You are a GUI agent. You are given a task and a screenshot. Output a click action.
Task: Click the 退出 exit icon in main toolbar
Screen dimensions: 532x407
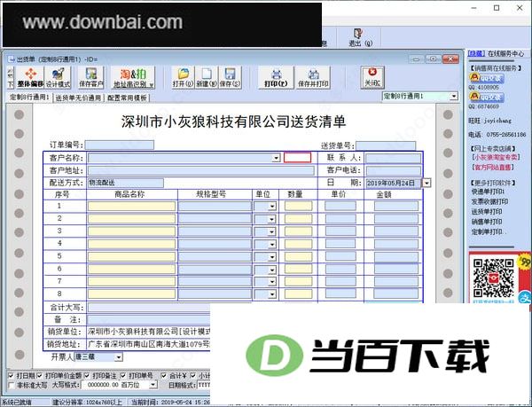(360, 37)
